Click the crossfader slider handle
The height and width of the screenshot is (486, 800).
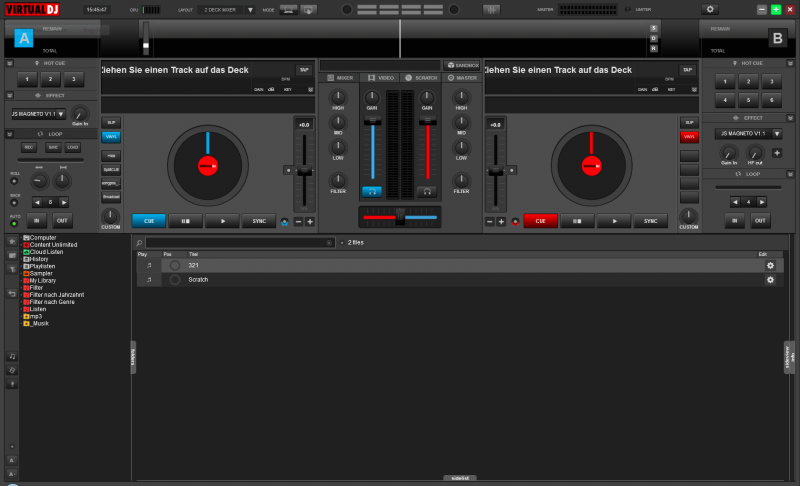click(x=400, y=216)
